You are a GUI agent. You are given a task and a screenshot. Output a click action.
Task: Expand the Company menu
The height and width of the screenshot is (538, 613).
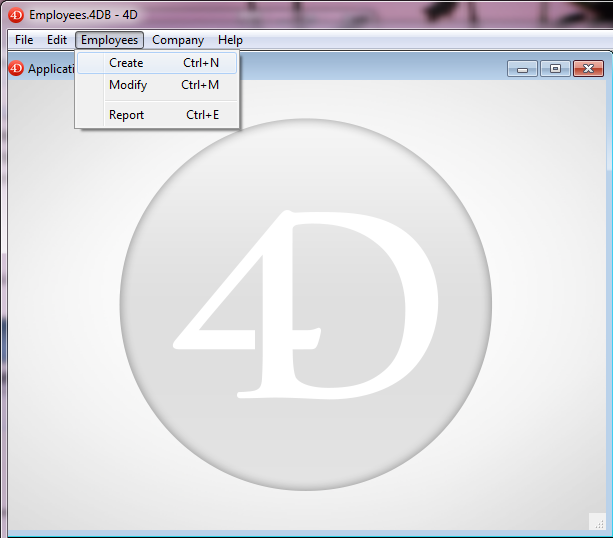point(178,40)
